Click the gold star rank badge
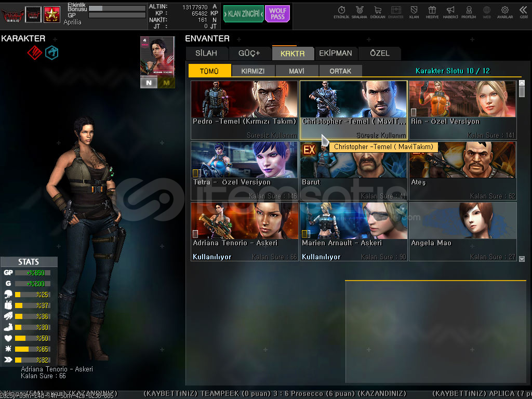This screenshot has height=399, width=532. 52,15
